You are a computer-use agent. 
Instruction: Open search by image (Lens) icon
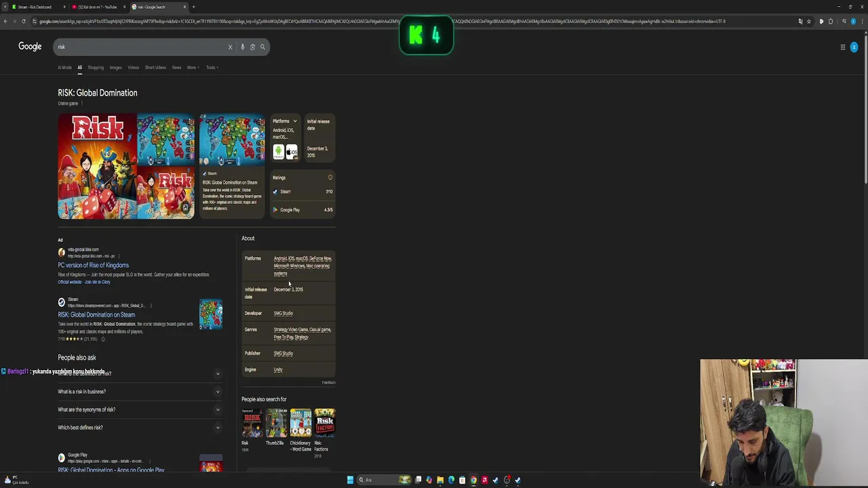pyautogui.click(x=252, y=47)
